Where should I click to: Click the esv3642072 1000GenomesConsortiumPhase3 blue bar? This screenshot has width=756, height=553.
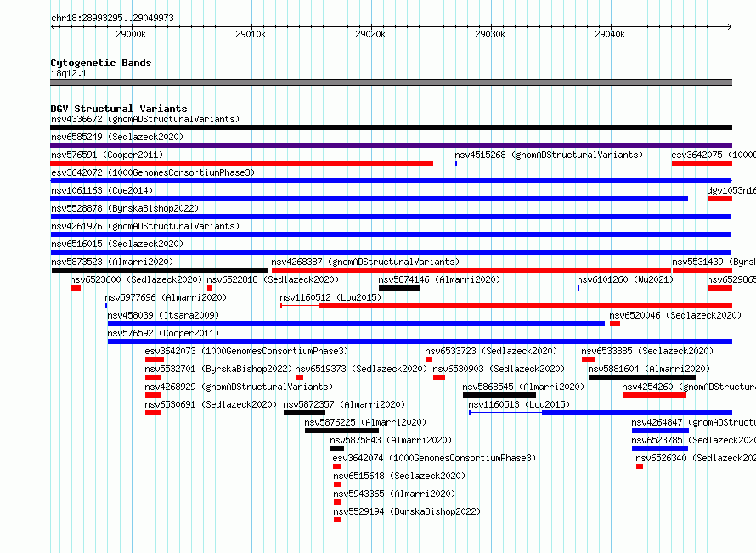pos(391,181)
